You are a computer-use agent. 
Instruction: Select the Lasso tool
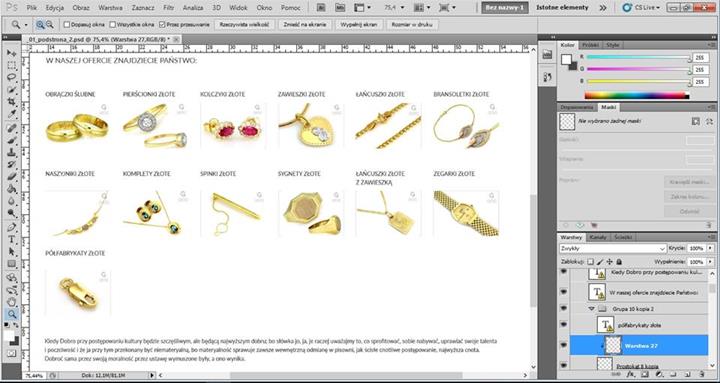coord(11,77)
